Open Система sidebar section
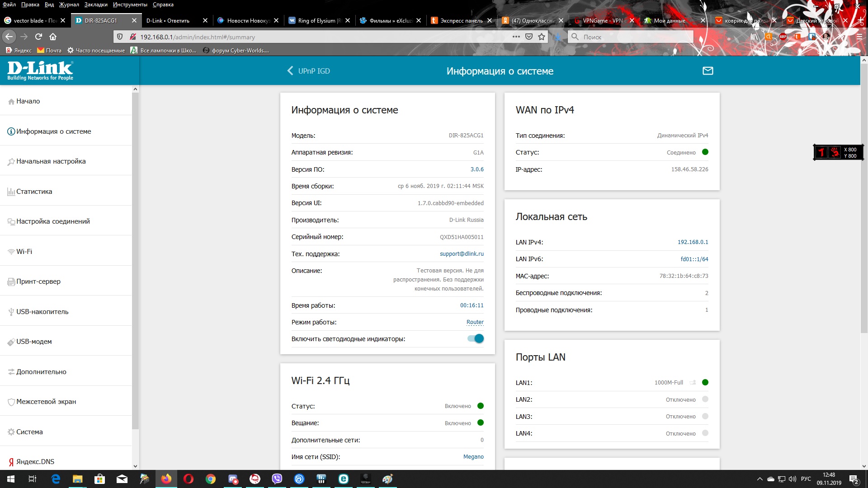Screen dimensions: 868x488 tap(29, 432)
